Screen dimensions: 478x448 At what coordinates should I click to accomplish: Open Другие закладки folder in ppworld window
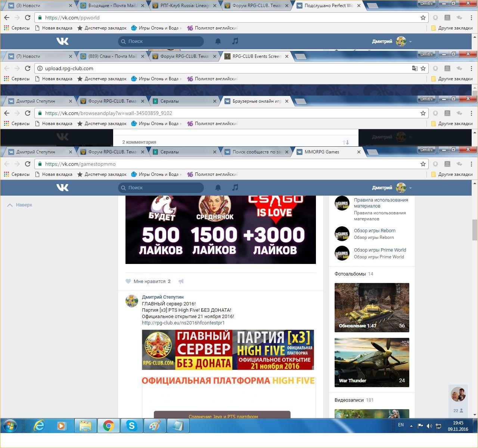coord(452,28)
